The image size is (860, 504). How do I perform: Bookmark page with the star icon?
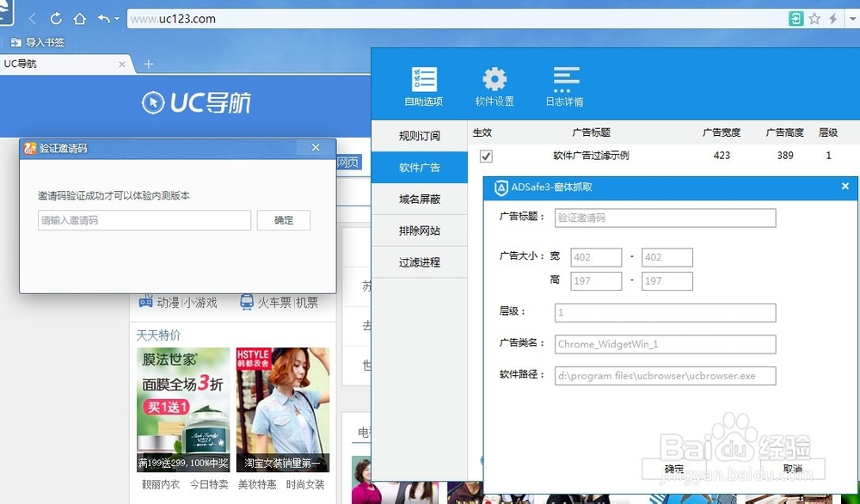click(x=814, y=19)
